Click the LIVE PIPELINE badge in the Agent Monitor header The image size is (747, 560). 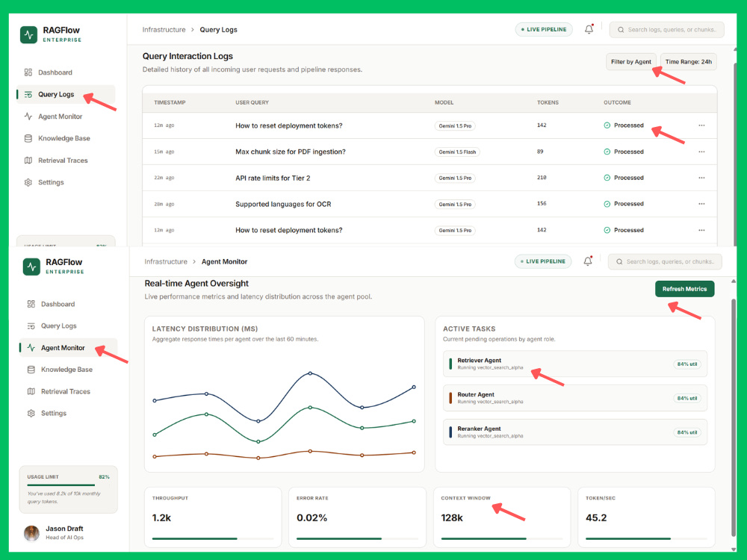point(542,261)
